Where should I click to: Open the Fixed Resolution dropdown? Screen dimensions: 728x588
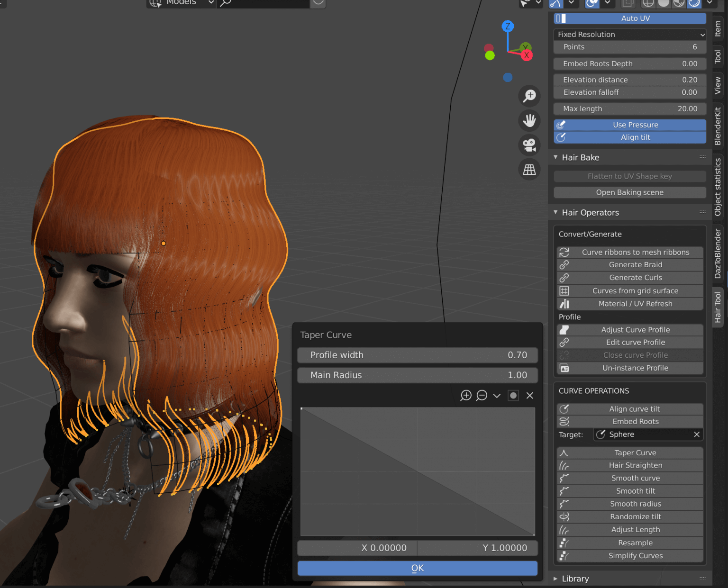pos(630,34)
